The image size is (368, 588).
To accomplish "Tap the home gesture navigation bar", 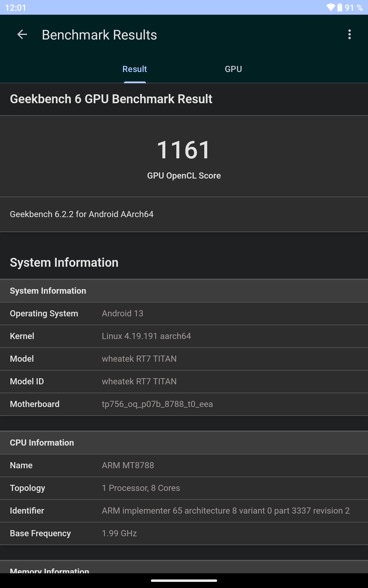I will pos(184,580).
